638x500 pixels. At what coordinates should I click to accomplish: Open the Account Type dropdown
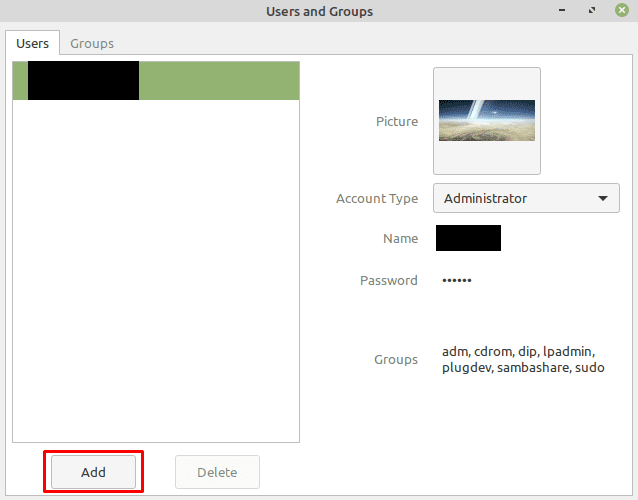pyautogui.click(x=526, y=198)
